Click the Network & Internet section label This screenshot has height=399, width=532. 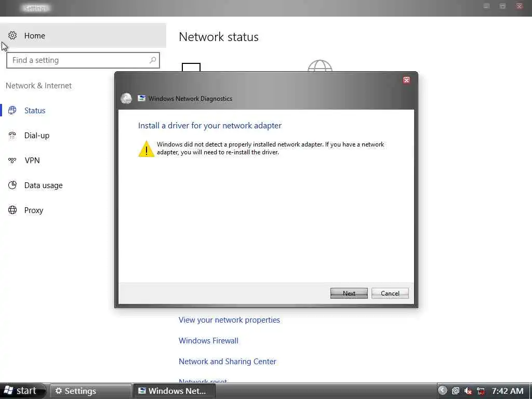pos(38,86)
